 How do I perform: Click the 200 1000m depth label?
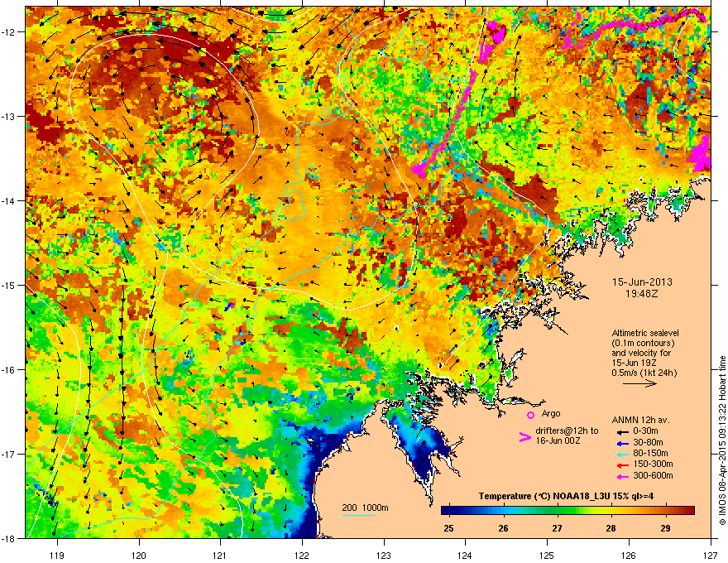tap(366, 508)
